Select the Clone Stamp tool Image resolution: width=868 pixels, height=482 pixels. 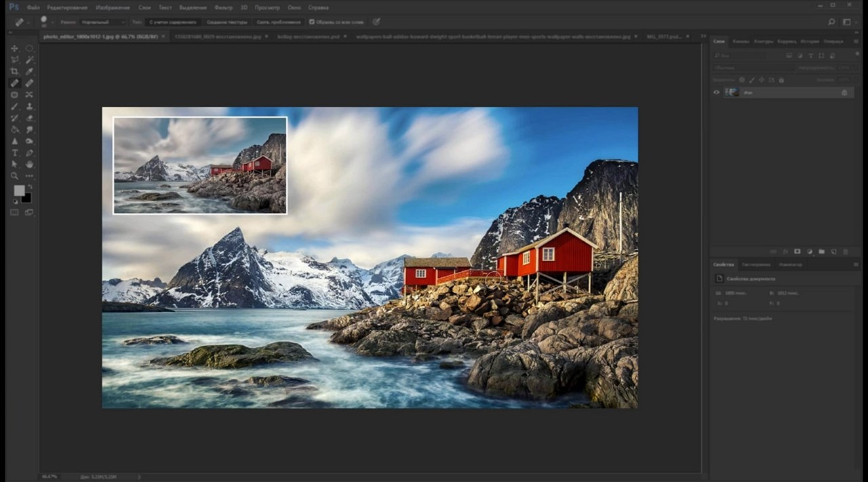[x=29, y=106]
